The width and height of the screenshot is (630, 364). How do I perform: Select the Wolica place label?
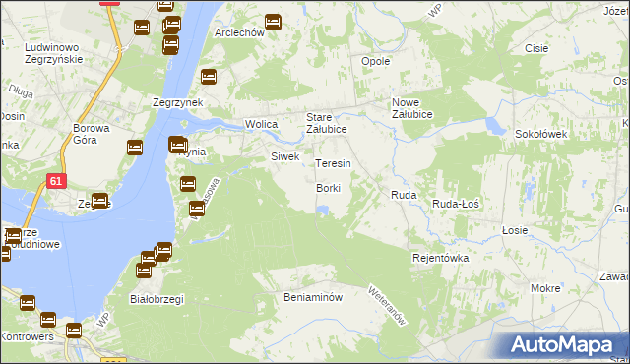tap(262, 124)
